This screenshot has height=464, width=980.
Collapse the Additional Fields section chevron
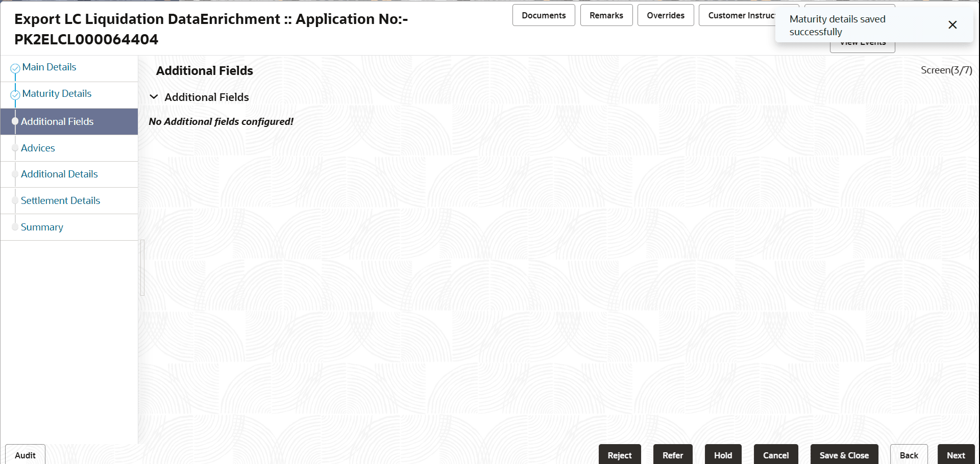pyautogui.click(x=154, y=97)
